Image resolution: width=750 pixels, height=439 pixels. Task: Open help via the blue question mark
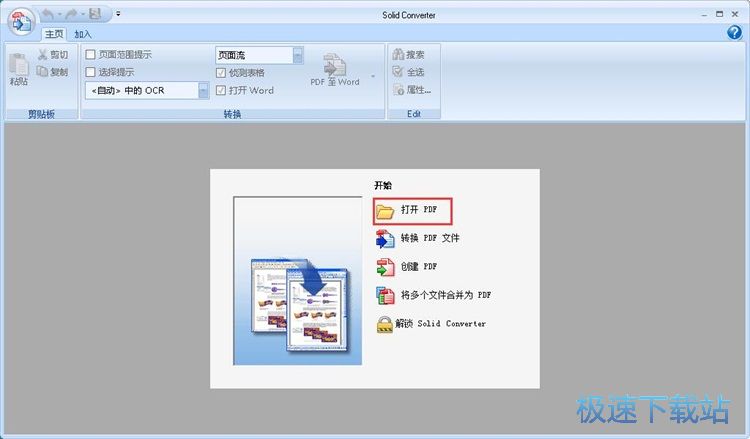click(x=734, y=32)
